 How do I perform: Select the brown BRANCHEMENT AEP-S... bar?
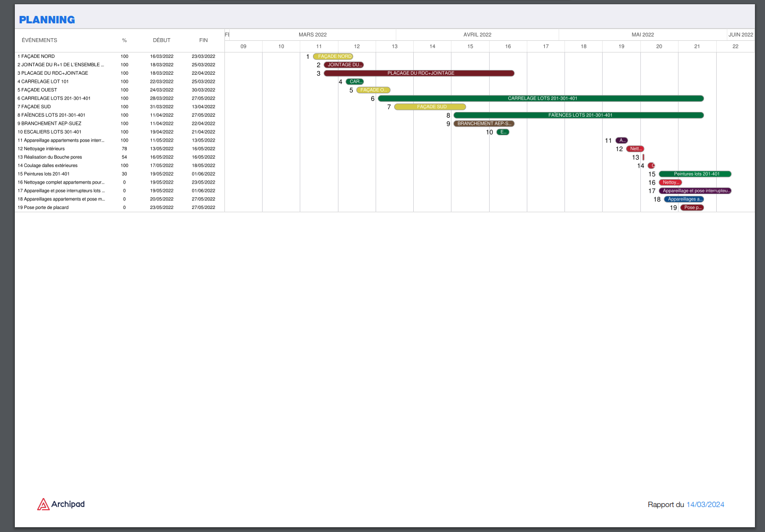coord(484,124)
